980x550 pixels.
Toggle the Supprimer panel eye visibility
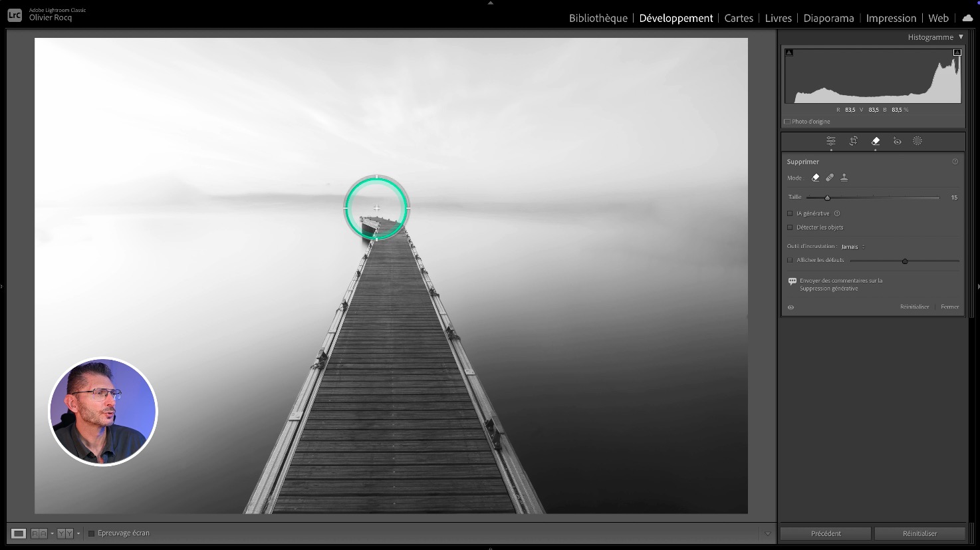click(791, 307)
